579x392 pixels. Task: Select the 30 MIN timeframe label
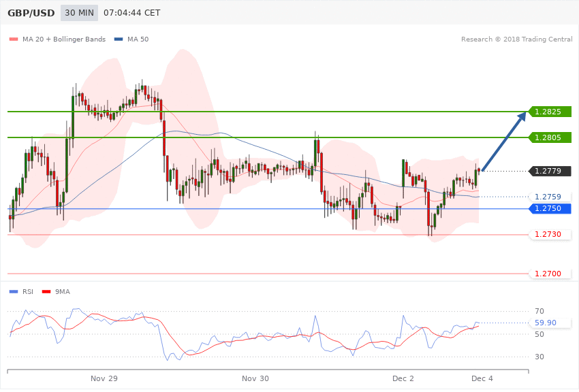coord(79,13)
